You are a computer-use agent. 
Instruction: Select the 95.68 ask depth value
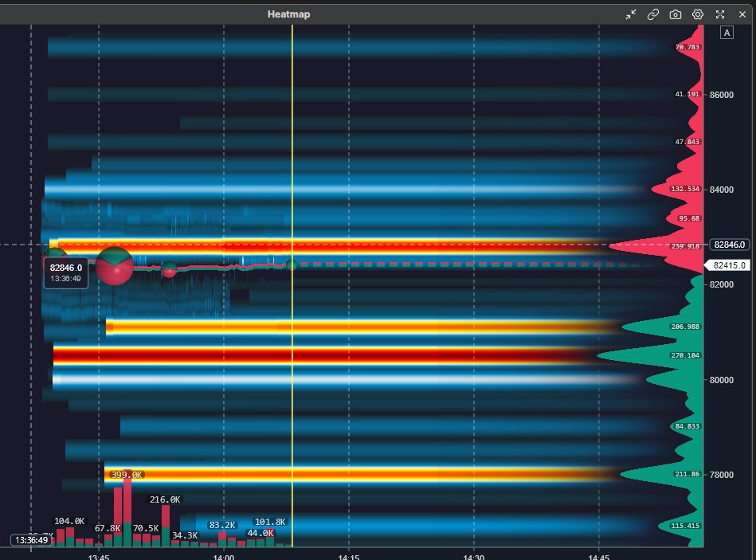(x=689, y=219)
